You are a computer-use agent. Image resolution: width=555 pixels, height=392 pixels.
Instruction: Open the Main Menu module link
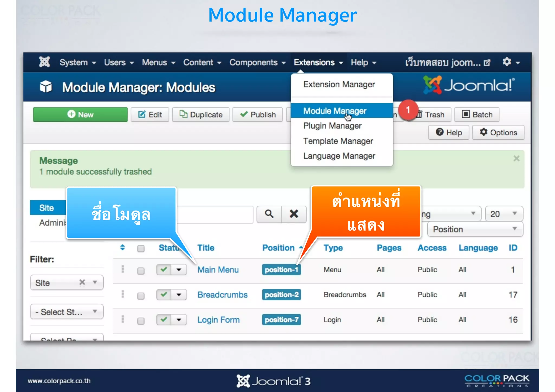pos(218,270)
